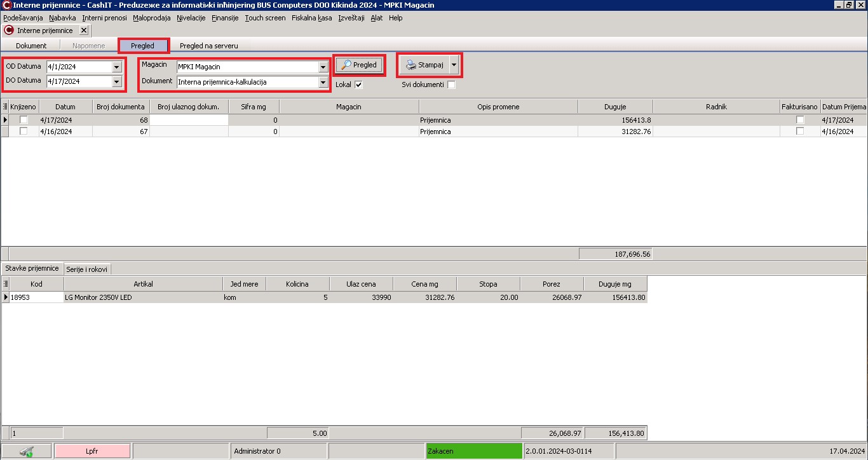Click the grid selector icon of documents table
868x460 pixels.
pos(5,107)
